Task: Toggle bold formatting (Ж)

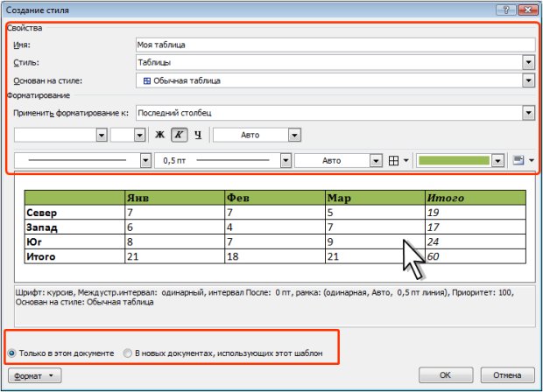Action: point(160,135)
